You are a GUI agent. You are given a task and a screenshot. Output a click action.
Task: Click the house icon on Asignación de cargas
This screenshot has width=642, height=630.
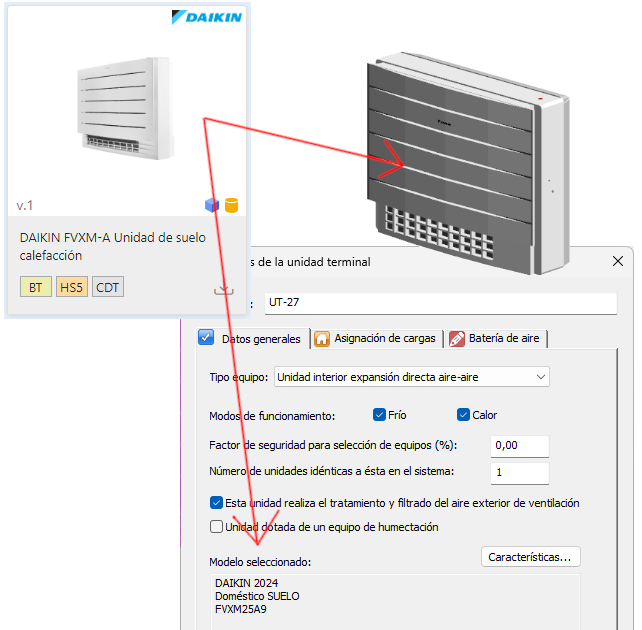pyautogui.click(x=322, y=339)
